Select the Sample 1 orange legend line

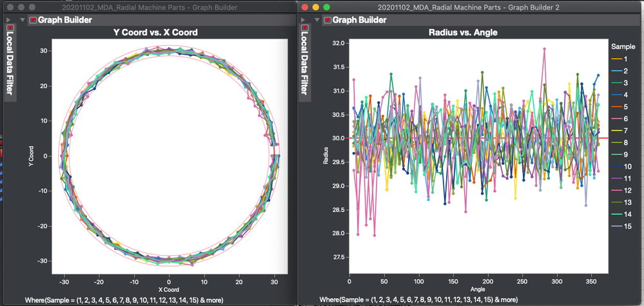(616, 59)
